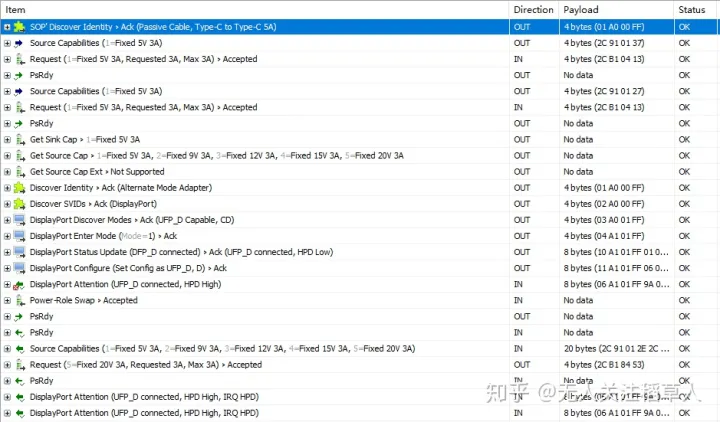This screenshot has height=422, width=720.
Task: Click the Power-Role Swap row icon
Action: click(20, 300)
